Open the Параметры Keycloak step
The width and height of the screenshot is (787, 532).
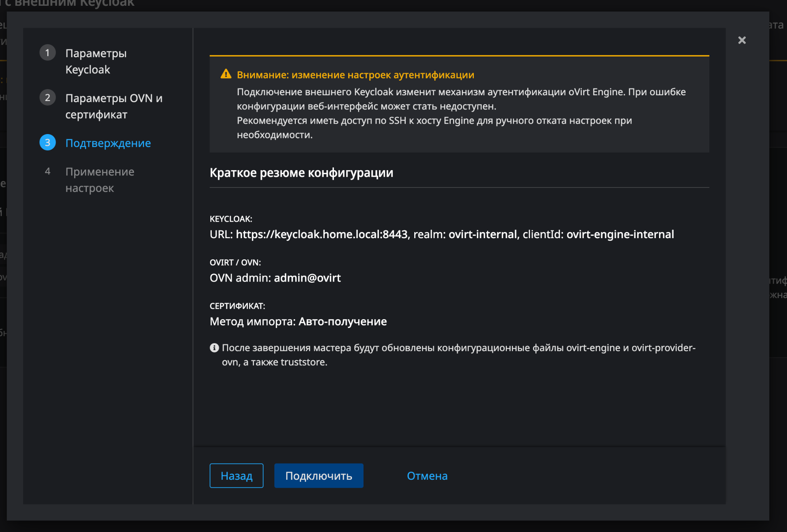click(x=96, y=61)
